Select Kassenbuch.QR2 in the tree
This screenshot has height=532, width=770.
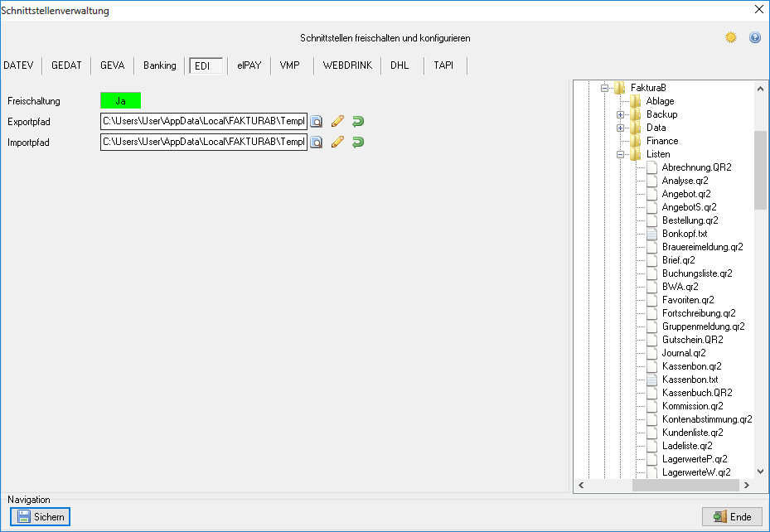(x=697, y=393)
